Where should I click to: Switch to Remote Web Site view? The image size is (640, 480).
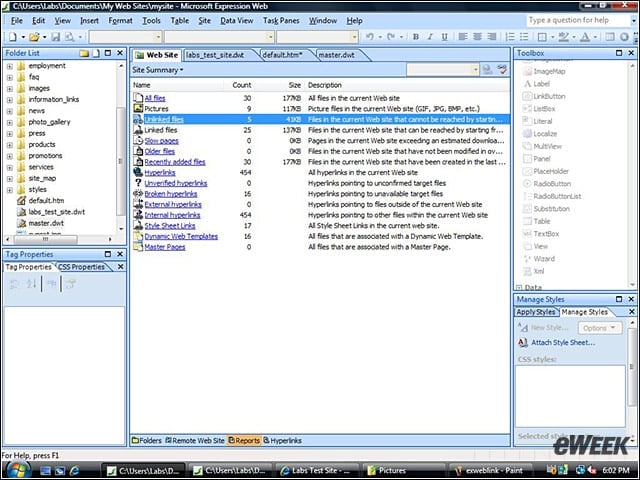click(x=195, y=440)
